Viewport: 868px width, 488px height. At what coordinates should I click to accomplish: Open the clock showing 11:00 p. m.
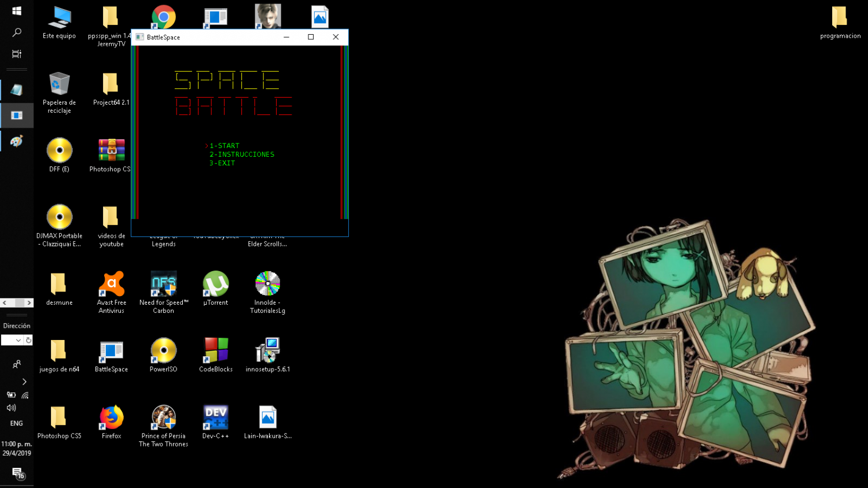[17, 449]
